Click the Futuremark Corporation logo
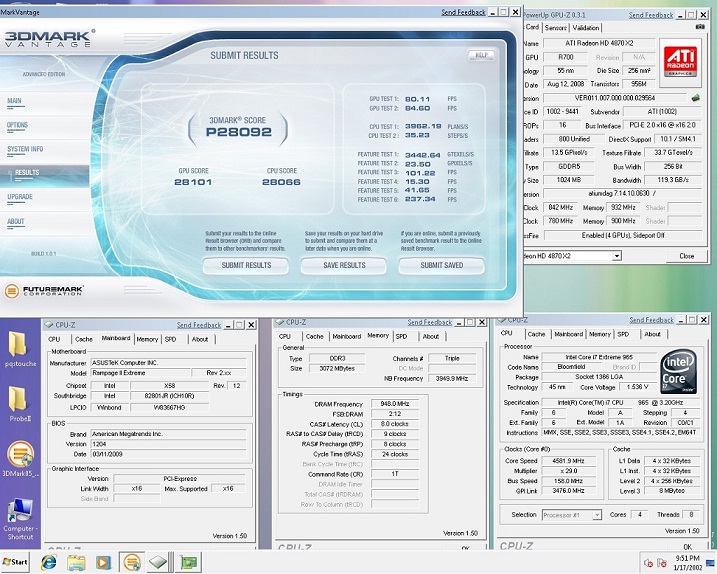Viewport: 717px width, 574px height. pos(44,290)
